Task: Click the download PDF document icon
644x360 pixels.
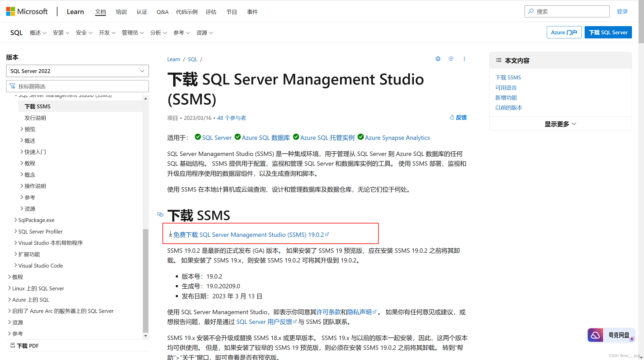Action: pos(13,345)
